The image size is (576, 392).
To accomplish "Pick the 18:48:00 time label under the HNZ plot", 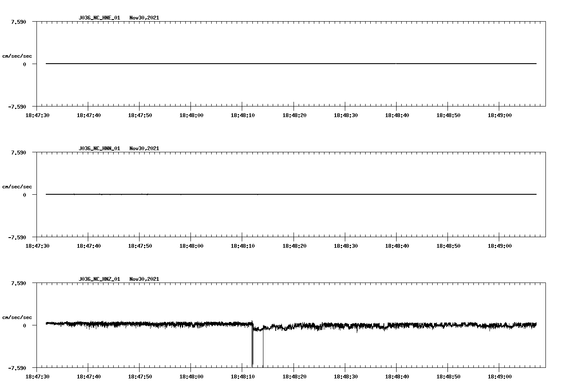I will (191, 376).
